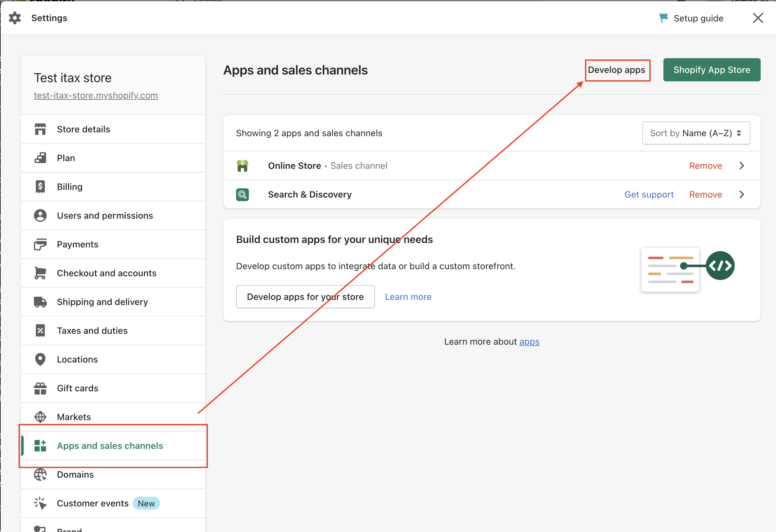Click the custom apps code illustration

[687, 270]
